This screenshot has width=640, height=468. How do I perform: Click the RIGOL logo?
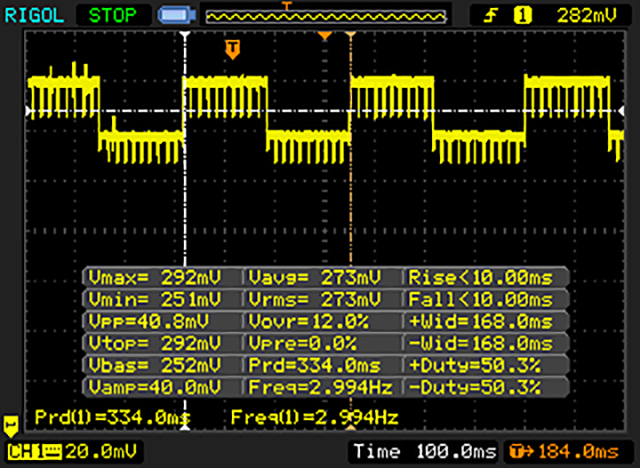click(34, 16)
